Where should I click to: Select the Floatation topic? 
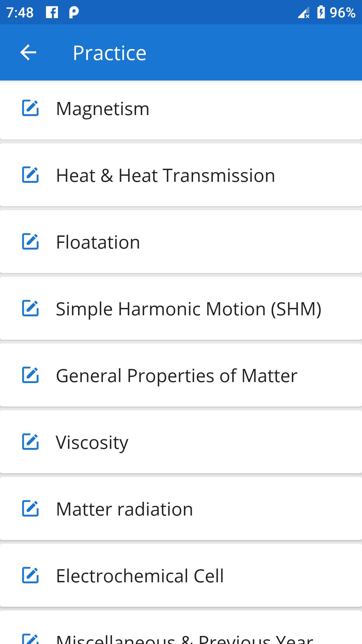(98, 242)
